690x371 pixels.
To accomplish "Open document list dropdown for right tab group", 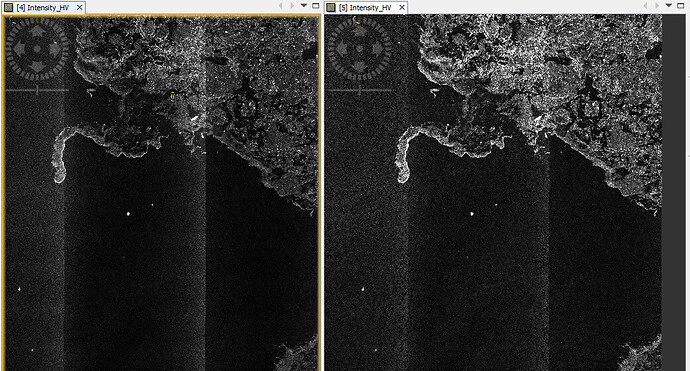I will pos(669,6).
